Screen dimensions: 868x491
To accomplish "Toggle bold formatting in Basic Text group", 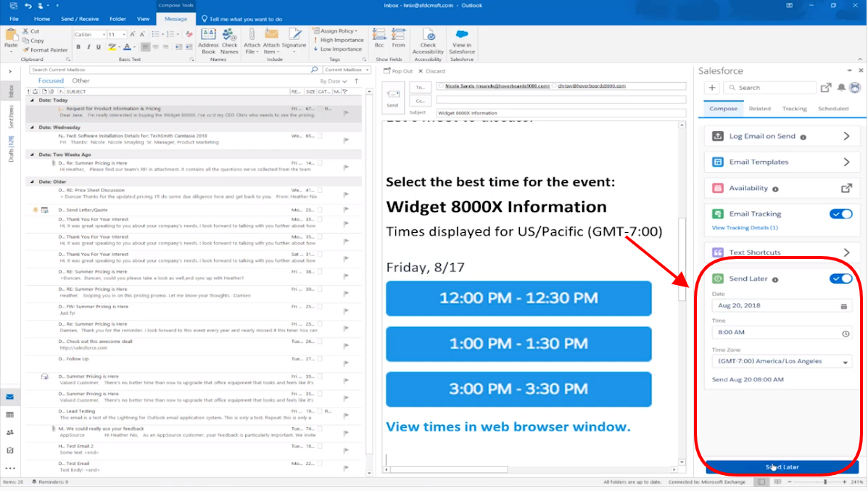I will point(78,46).
